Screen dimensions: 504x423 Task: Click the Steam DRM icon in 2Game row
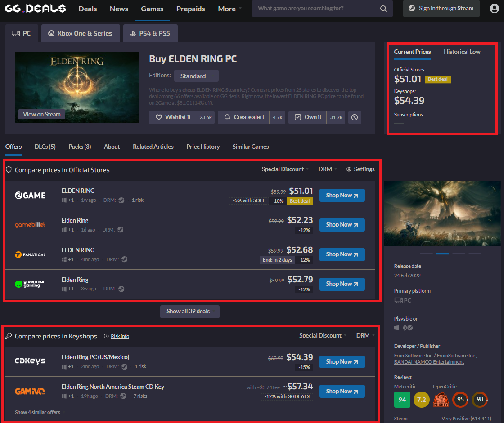click(x=121, y=200)
